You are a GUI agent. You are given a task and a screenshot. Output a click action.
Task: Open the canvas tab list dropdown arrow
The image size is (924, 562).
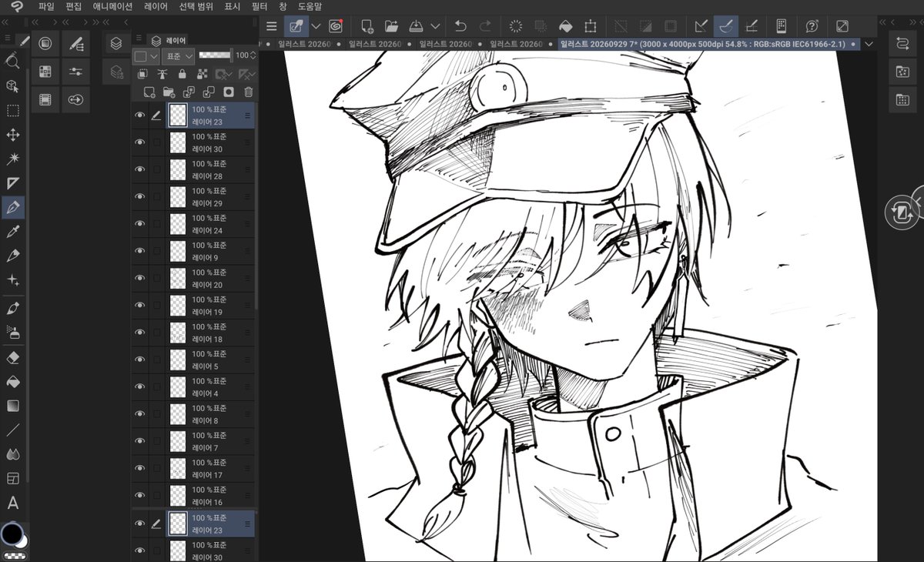870,44
